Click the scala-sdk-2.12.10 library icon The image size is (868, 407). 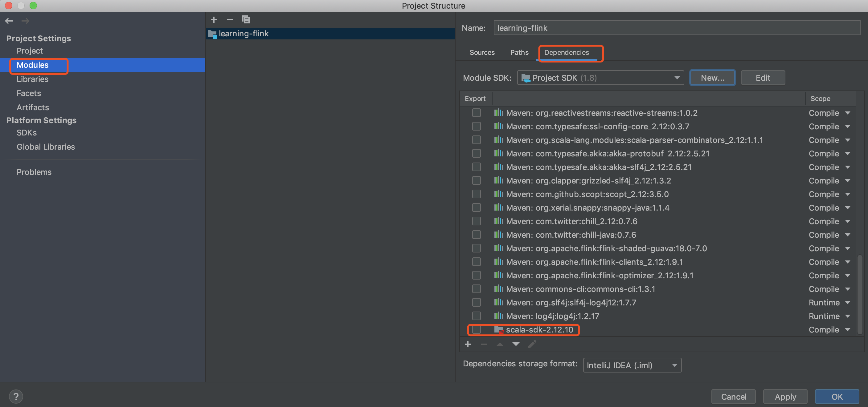(498, 330)
